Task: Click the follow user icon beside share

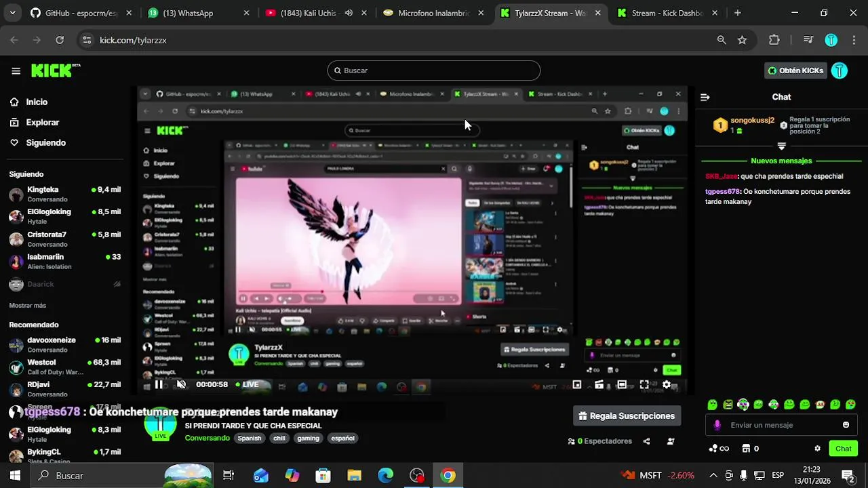Action: pos(671,441)
